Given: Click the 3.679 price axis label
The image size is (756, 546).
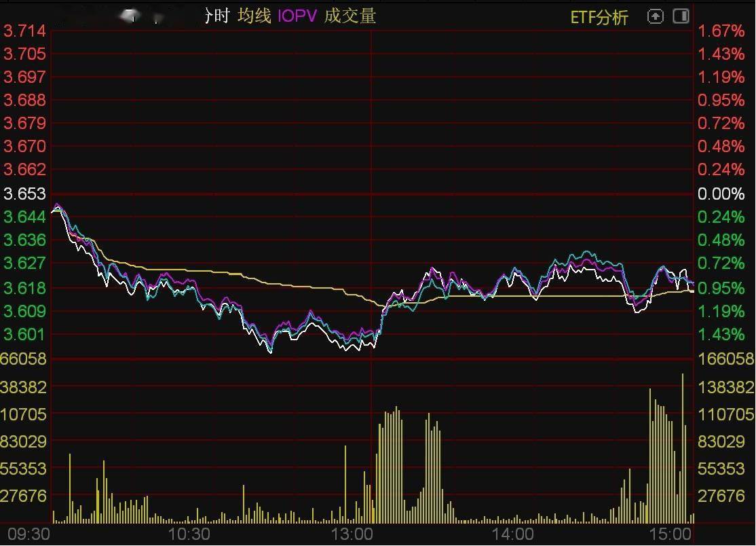Looking at the screenshot, I should coord(24,123).
